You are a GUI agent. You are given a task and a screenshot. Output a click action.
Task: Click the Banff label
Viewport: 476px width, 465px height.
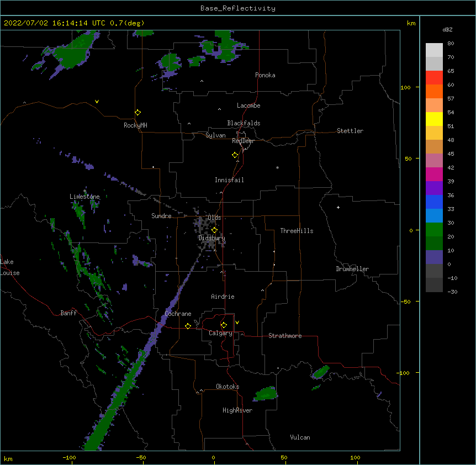point(68,313)
